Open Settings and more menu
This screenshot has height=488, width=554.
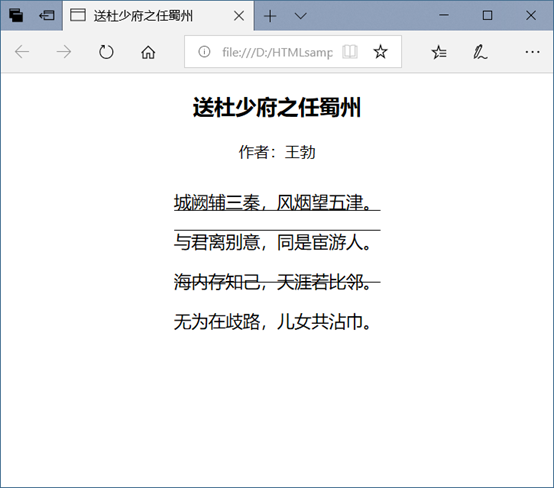tap(532, 52)
